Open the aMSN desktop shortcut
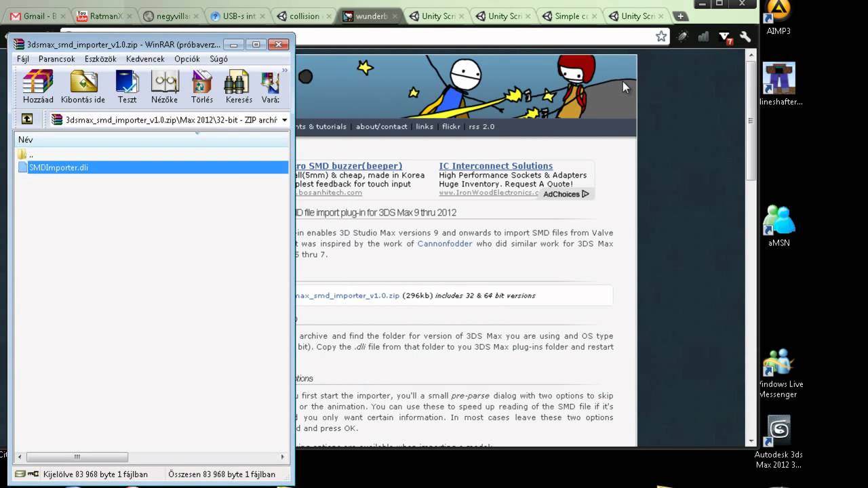The image size is (868, 488). point(778,226)
